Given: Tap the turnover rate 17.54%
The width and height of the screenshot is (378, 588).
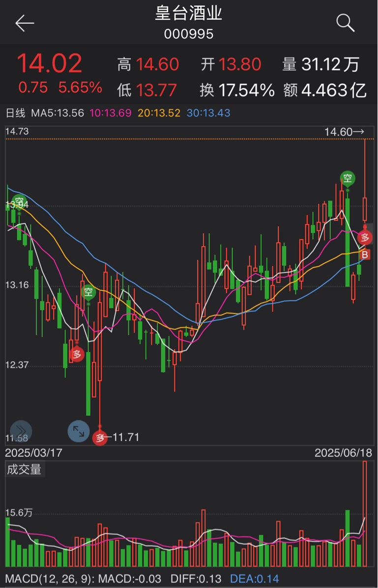Looking at the screenshot, I should point(246,90).
